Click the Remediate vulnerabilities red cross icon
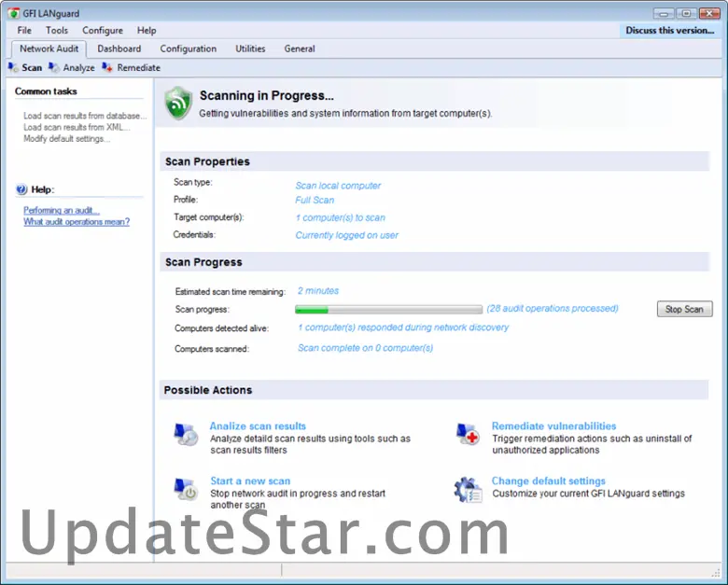Screen dimensions: 728x585 (468, 435)
